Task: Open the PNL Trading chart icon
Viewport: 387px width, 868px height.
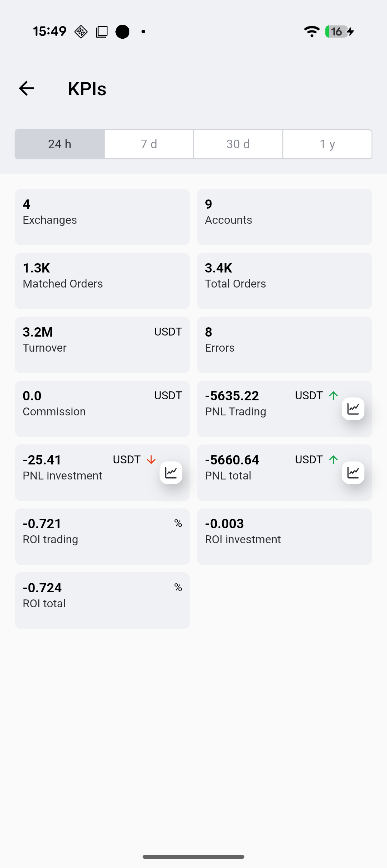Action: [x=353, y=409]
